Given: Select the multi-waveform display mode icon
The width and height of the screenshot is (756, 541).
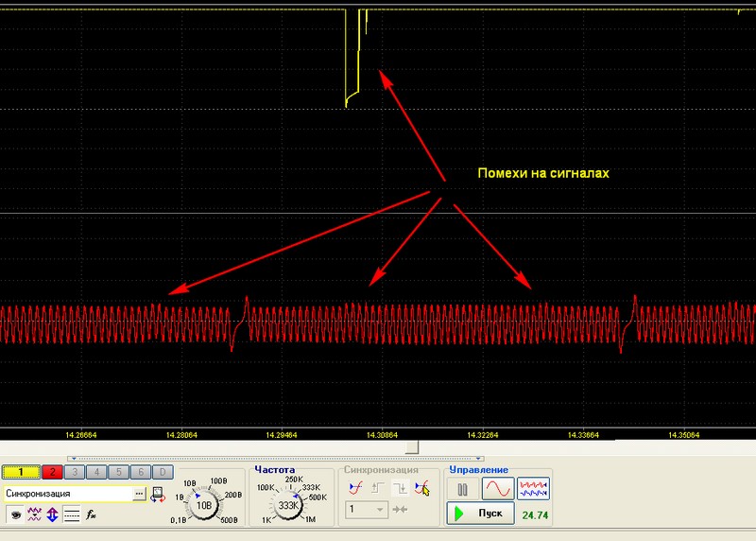Looking at the screenshot, I should pos(533,489).
